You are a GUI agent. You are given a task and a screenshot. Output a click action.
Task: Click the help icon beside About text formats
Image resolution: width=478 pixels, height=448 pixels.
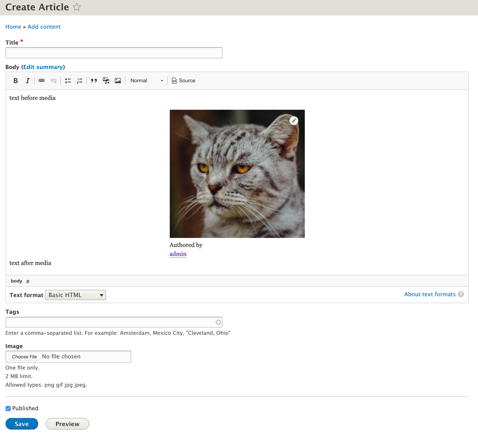[x=461, y=294]
